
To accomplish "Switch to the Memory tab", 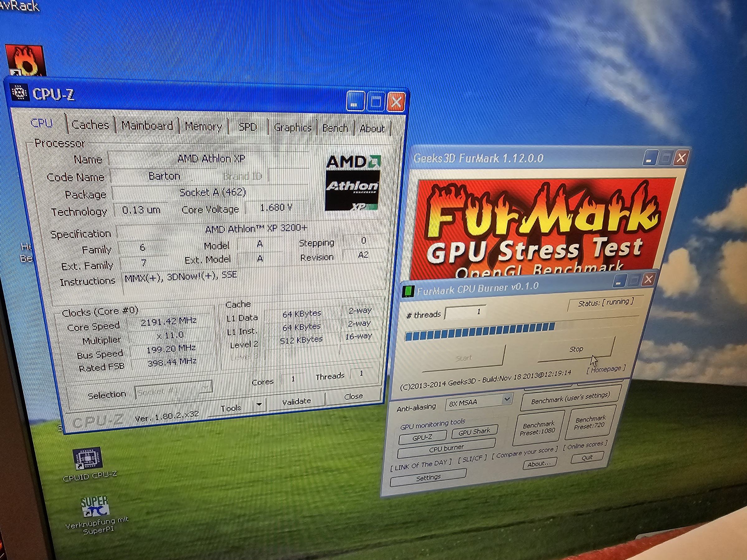I will [x=203, y=127].
